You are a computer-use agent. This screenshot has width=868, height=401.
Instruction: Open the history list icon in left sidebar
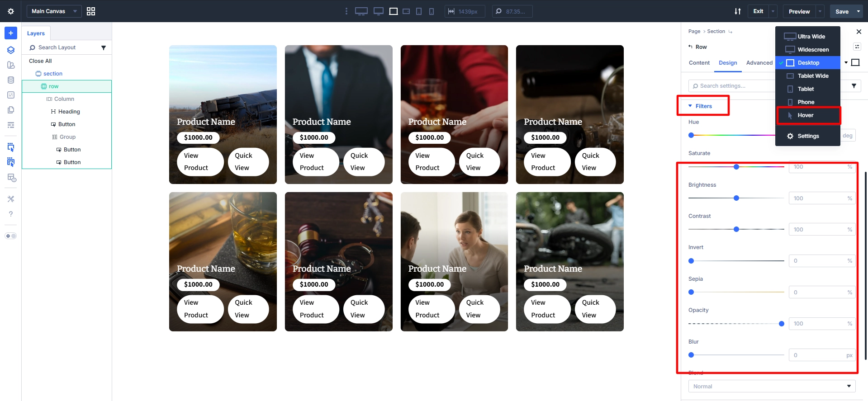click(x=11, y=125)
